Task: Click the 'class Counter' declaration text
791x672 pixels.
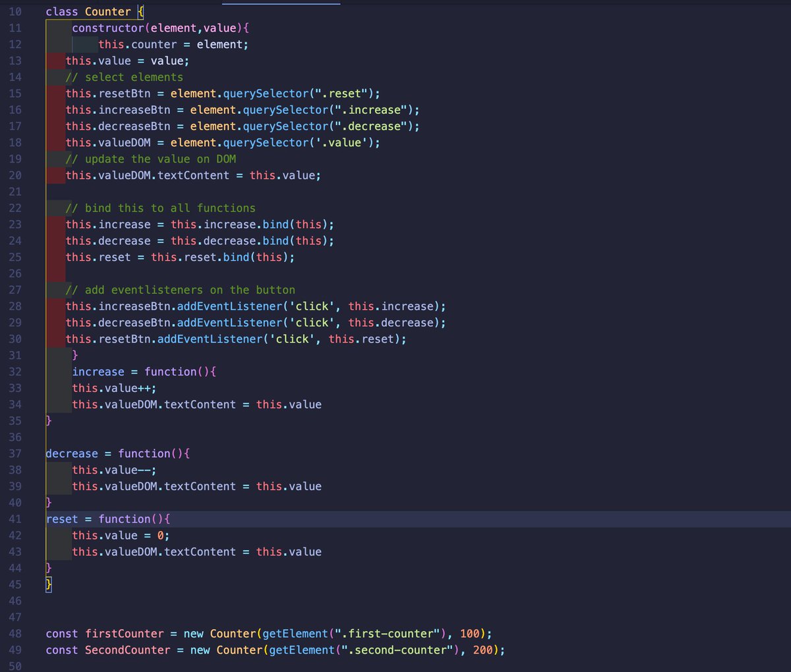Action: [x=88, y=12]
